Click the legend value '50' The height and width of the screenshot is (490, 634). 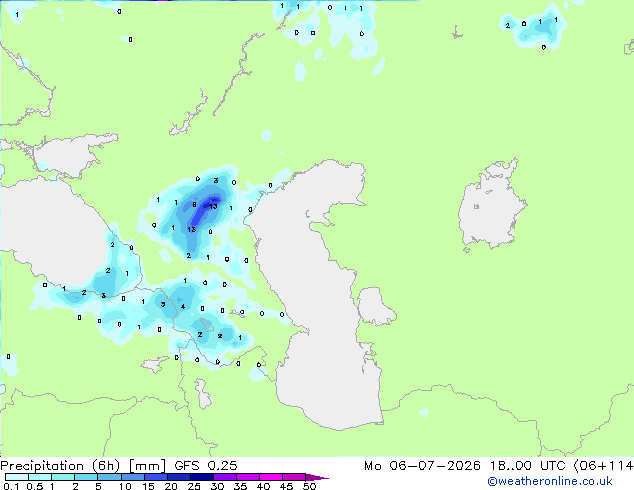tap(309, 486)
